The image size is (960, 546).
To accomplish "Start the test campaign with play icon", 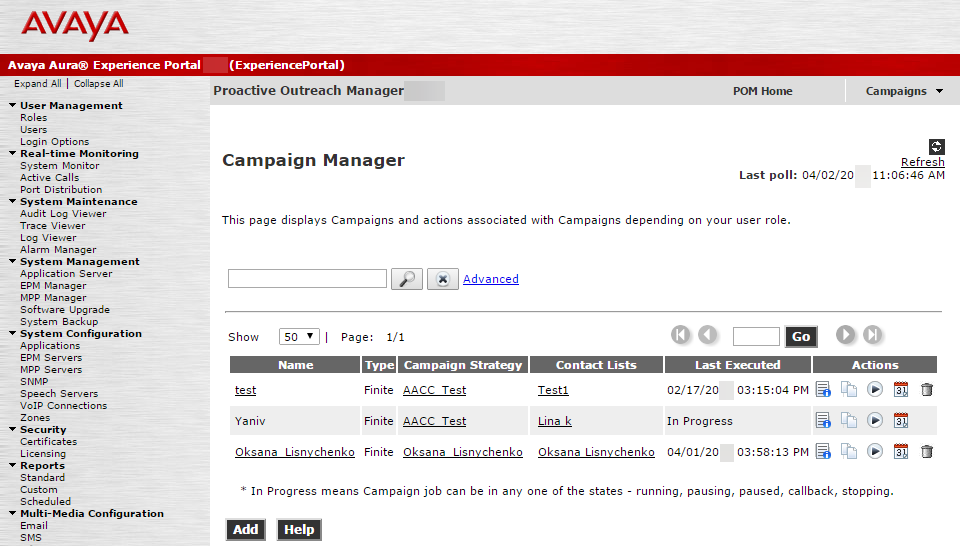I will coord(875,389).
